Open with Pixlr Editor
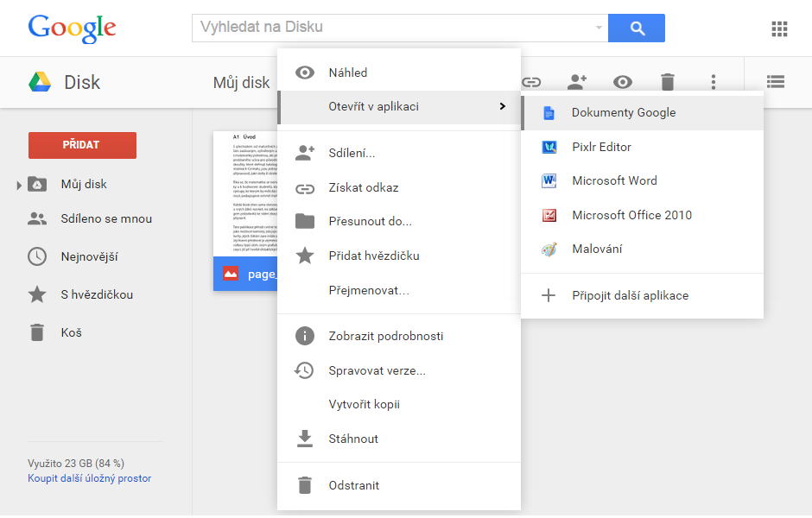This screenshot has width=812, height=518. [642, 148]
